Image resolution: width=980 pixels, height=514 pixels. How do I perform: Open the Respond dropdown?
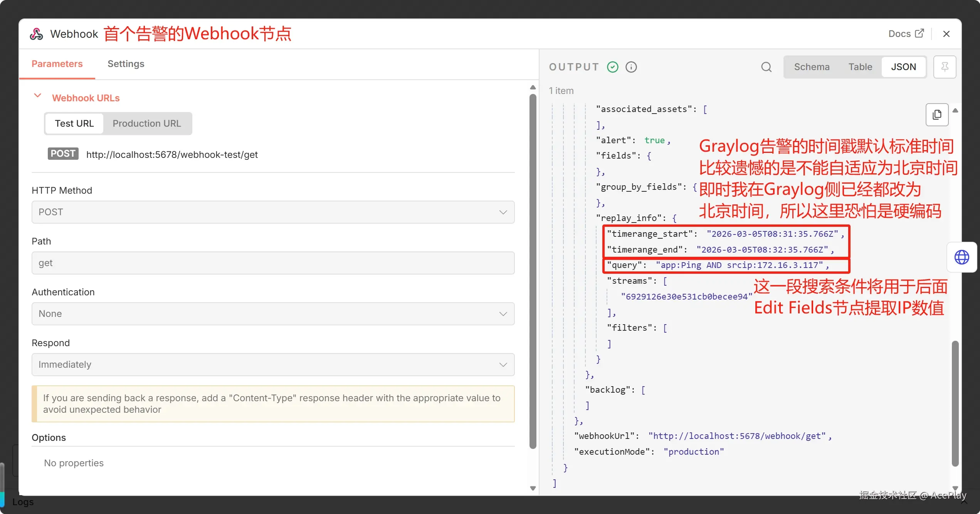coord(273,365)
